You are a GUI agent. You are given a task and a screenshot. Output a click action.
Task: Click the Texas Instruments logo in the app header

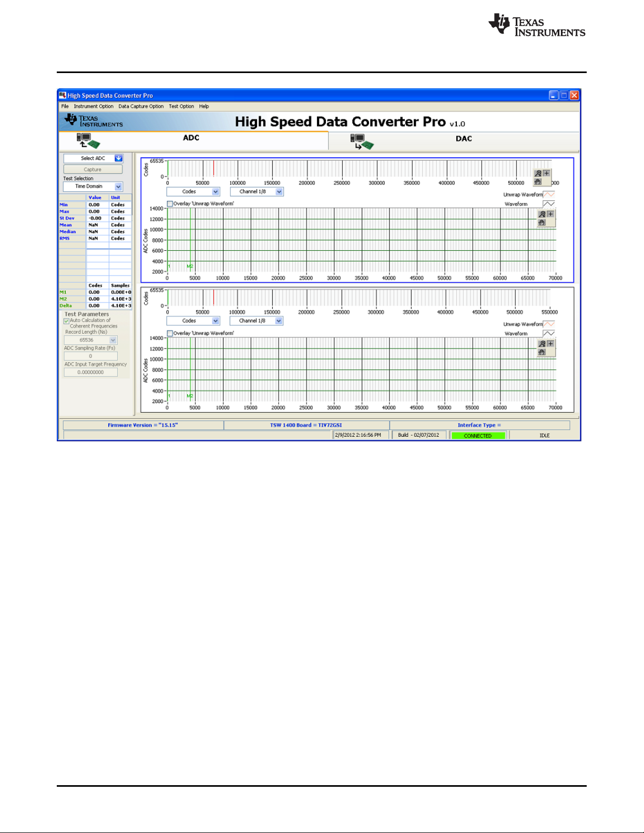click(94, 121)
